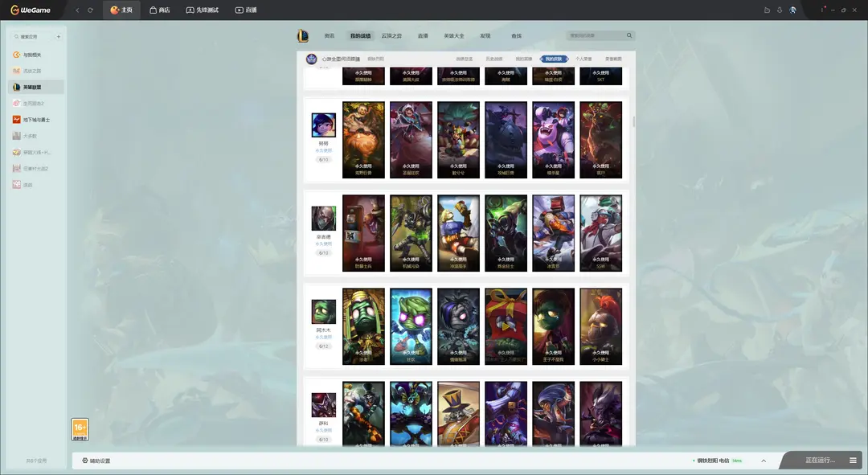Open the WeGame 主页 home tab
Screen dimensions: 868x475
tap(121, 10)
